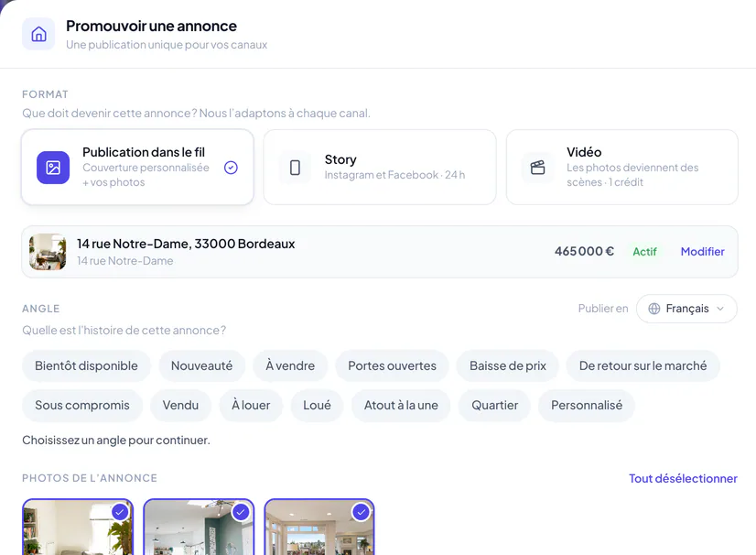This screenshot has height=555, width=756.
Task: Pick De retour sur le marché angle
Action: tap(643, 365)
